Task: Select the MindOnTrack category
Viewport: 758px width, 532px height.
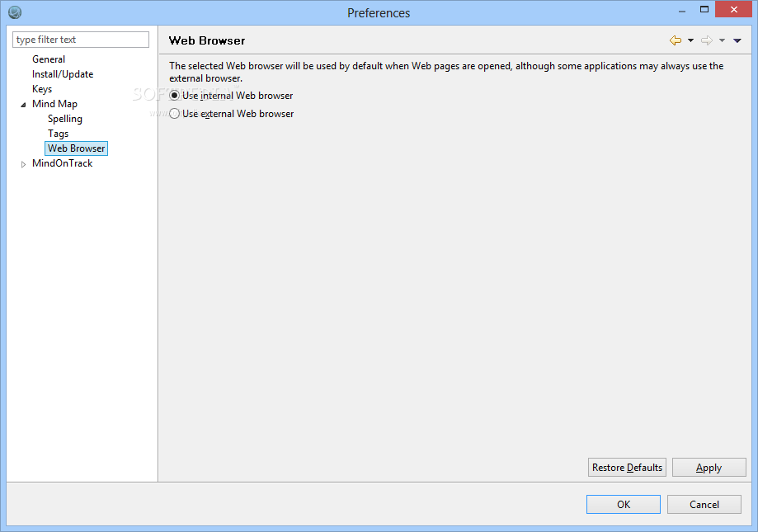Action: 63,163
